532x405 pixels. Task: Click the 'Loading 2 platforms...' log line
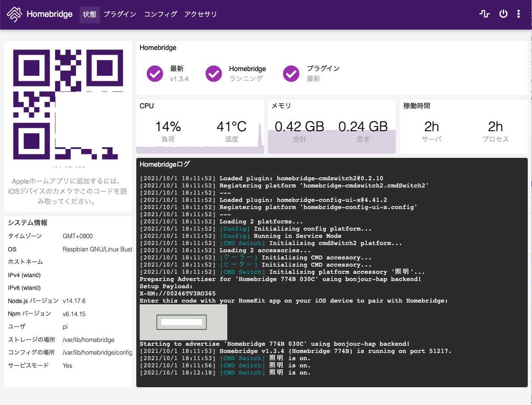click(x=221, y=222)
